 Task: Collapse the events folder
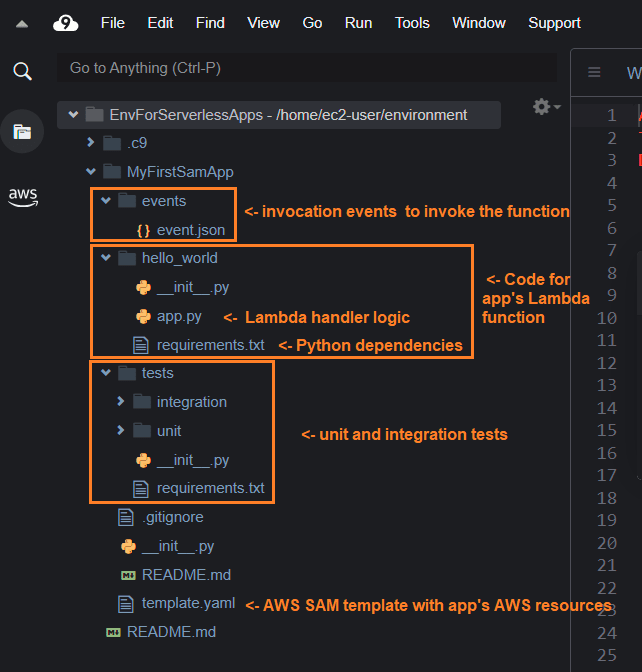pyautogui.click(x=105, y=201)
